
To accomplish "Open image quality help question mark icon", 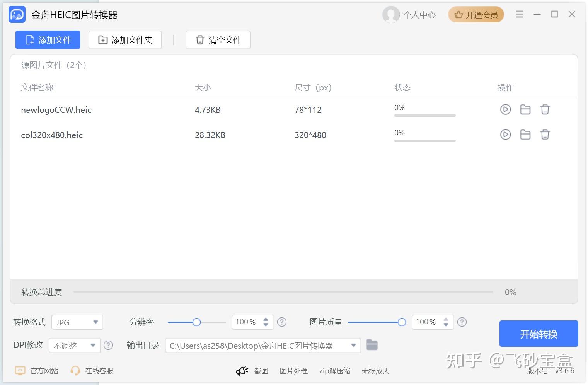I will pyautogui.click(x=462, y=322).
